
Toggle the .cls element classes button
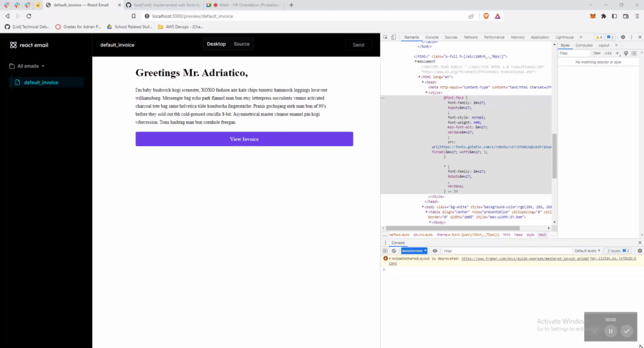(607, 53)
